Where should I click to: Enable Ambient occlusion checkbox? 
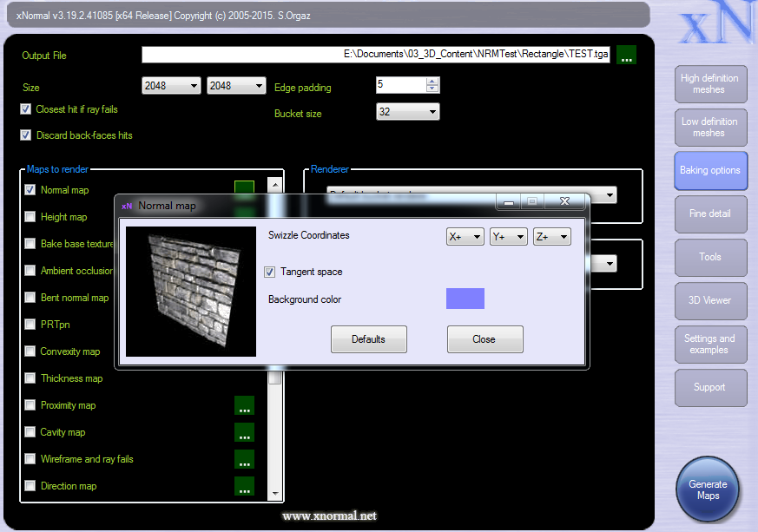(30, 271)
